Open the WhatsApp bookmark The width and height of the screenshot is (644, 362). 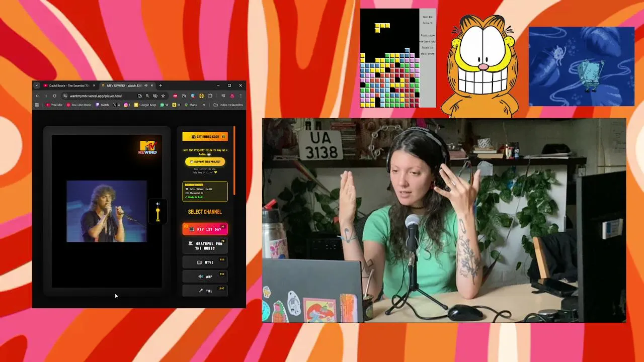coord(165,105)
